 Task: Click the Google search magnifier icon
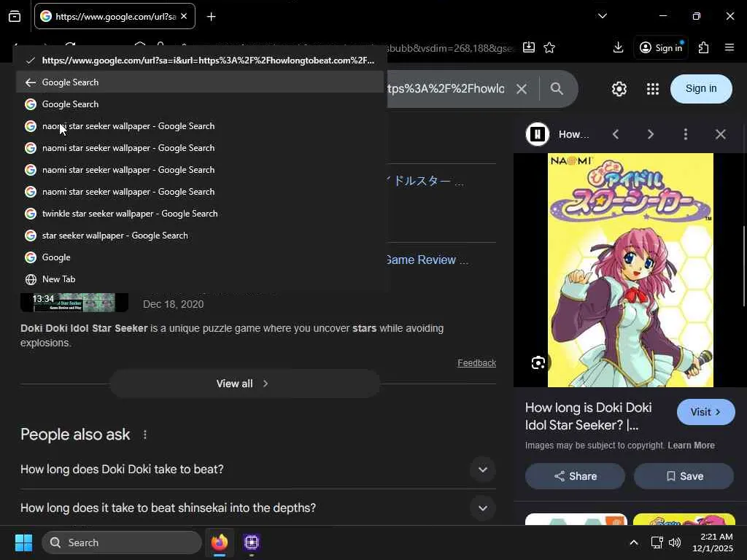(557, 88)
